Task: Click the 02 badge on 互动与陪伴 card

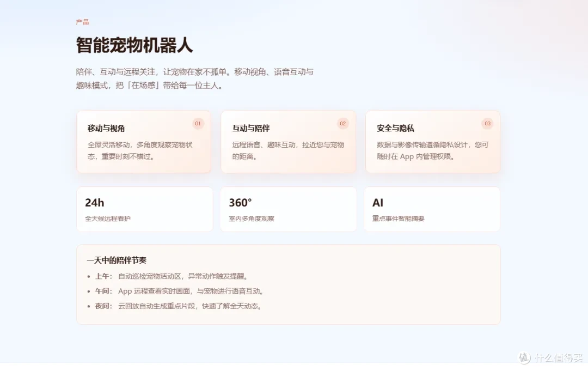Action: pyautogui.click(x=343, y=124)
